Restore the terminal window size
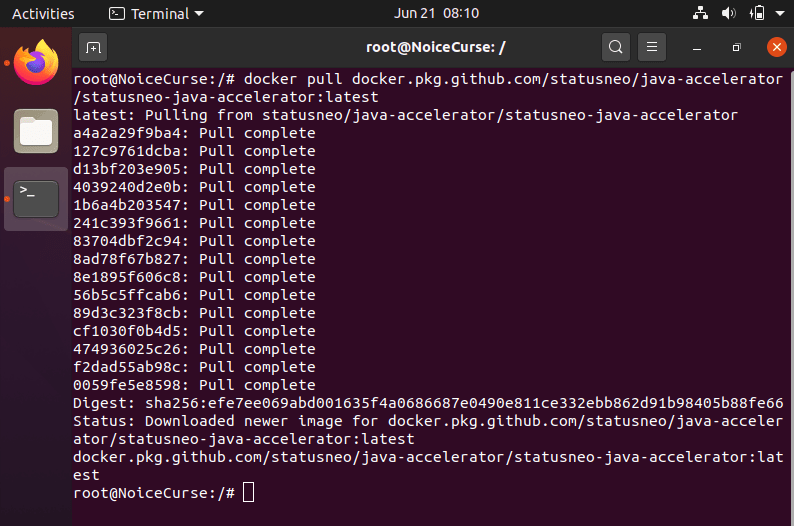Viewport: 794px width, 526px height. coord(736,46)
